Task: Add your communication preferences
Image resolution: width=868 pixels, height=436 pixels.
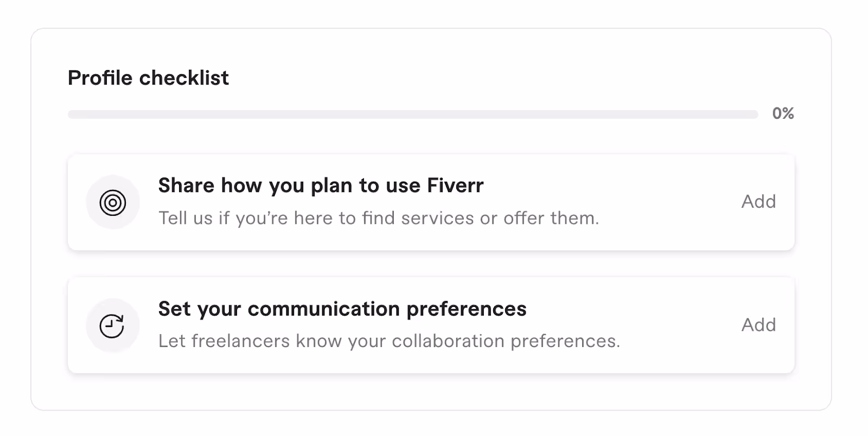Action: [758, 325]
